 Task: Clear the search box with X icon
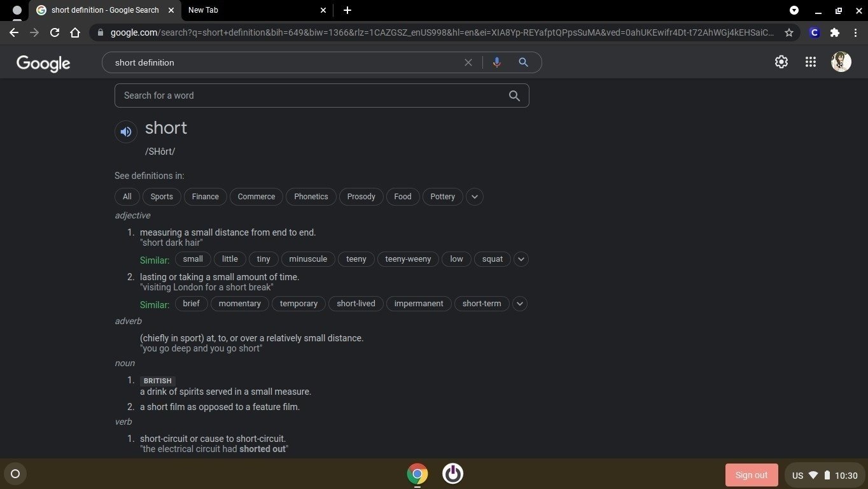(468, 62)
